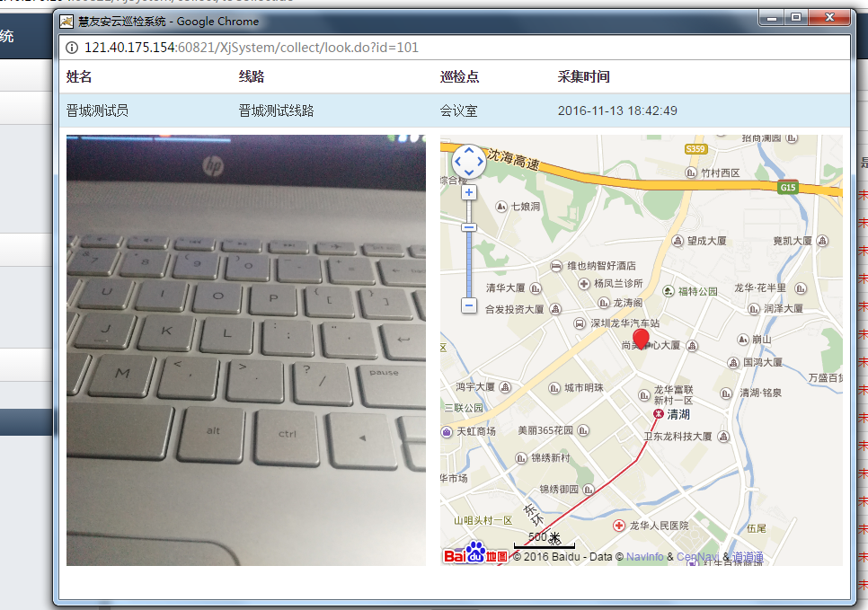Open the CenNavi copyright link
The height and width of the screenshot is (610, 868).
click(698, 555)
